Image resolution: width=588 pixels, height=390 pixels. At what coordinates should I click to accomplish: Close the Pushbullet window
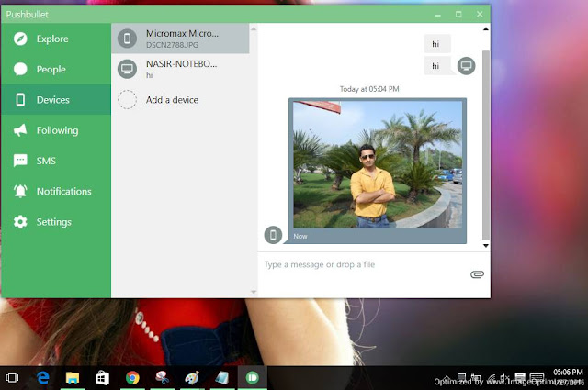(x=480, y=15)
